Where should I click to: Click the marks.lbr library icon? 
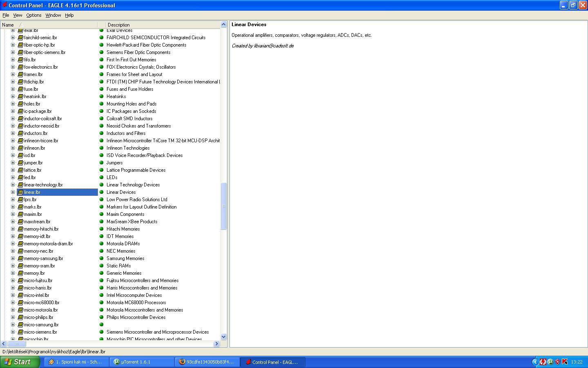(20, 207)
